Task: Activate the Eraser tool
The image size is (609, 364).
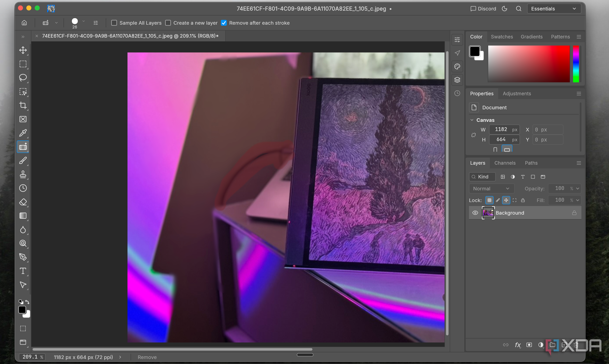Action: coord(23,202)
